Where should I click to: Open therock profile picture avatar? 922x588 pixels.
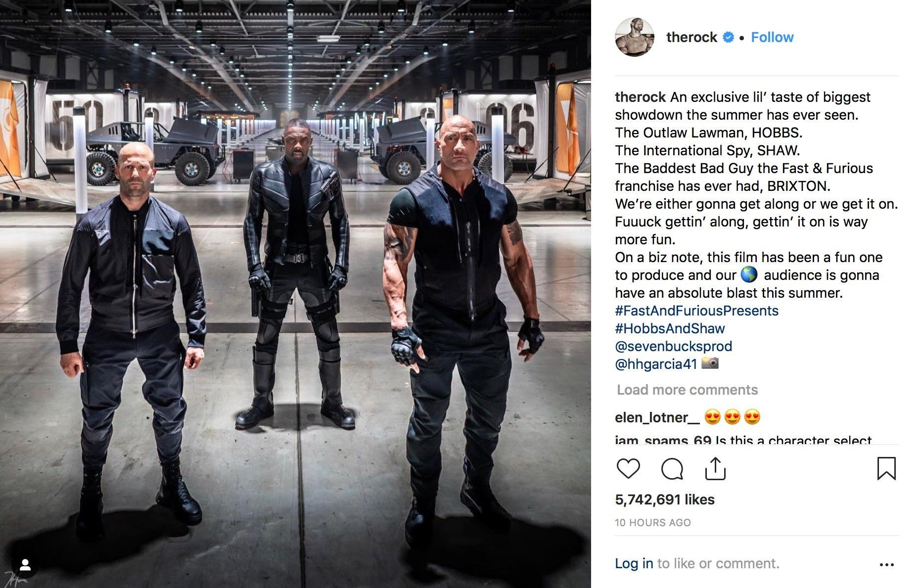click(x=634, y=37)
